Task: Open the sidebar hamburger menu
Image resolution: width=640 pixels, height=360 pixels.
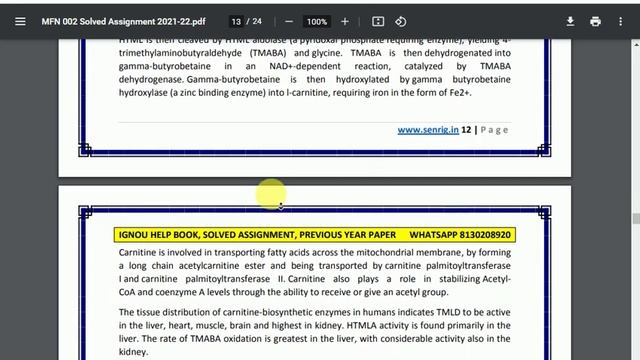Action: click(x=20, y=22)
